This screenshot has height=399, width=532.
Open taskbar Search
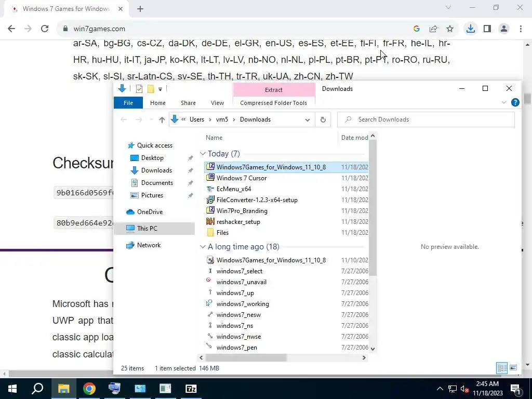pyautogui.click(x=37, y=389)
